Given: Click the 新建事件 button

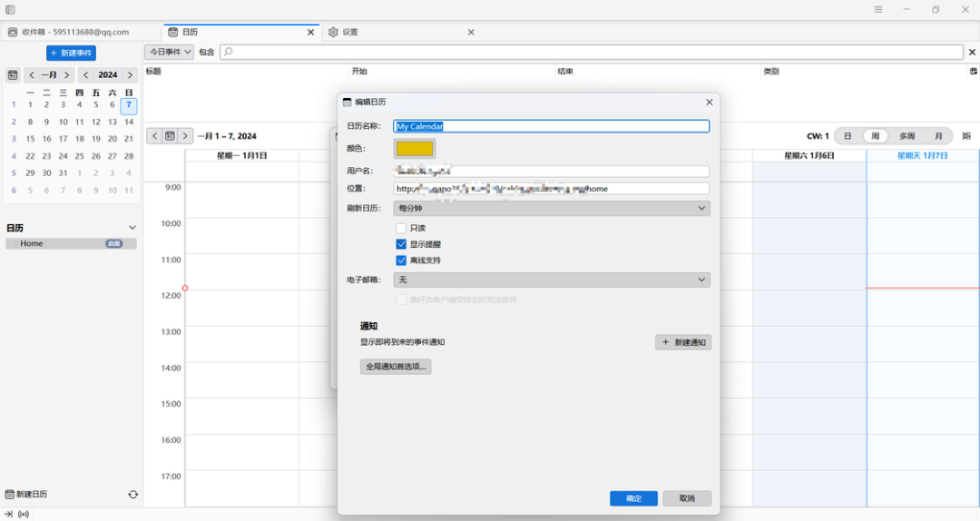Looking at the screenshot, I should coord(72,54).
